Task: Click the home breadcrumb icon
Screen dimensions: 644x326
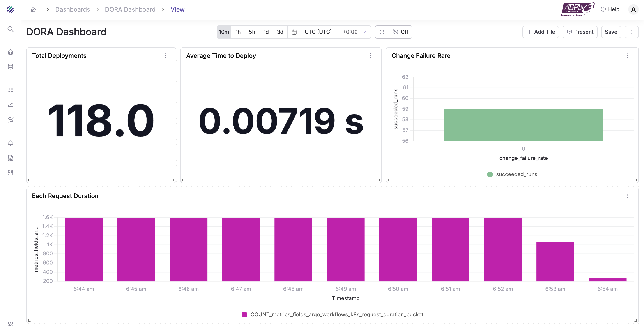Action: pyautogui.click(x=33, y=9)
